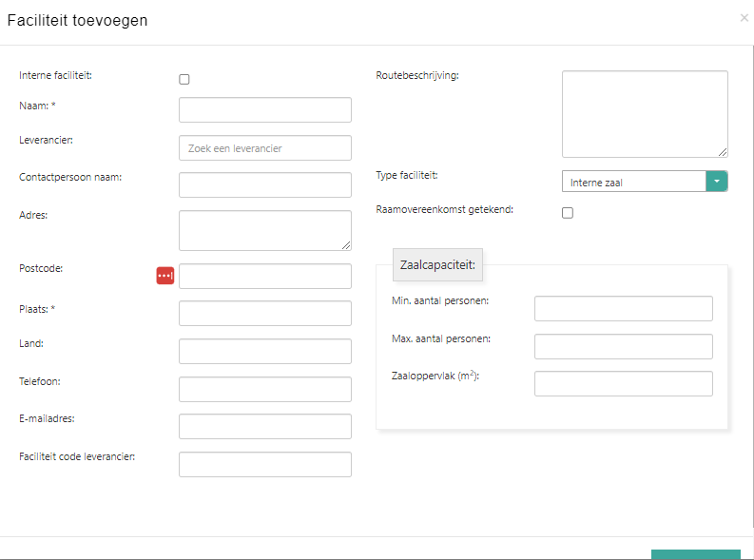Focus the Naam input field
Screen dimensions: 754x560
[x=264, y=109]
